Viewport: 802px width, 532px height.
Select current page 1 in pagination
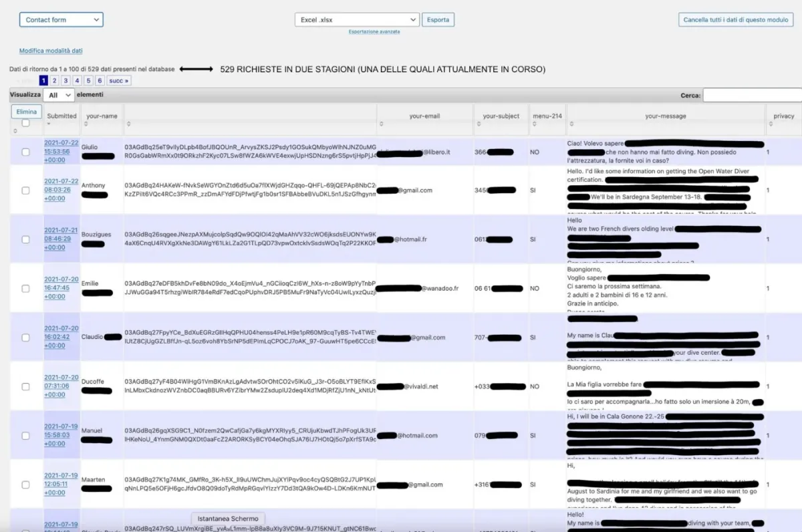coord(43,81)
